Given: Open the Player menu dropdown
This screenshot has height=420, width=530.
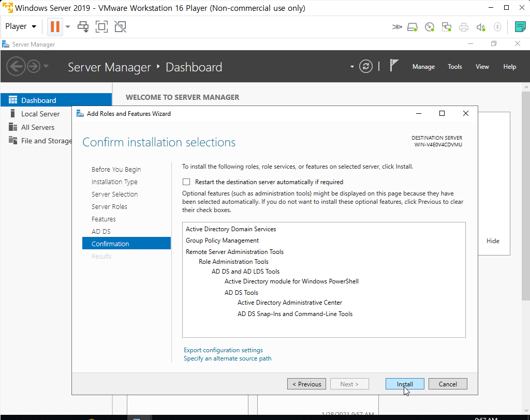Looking at the screenshot, I should click(21, 26).
